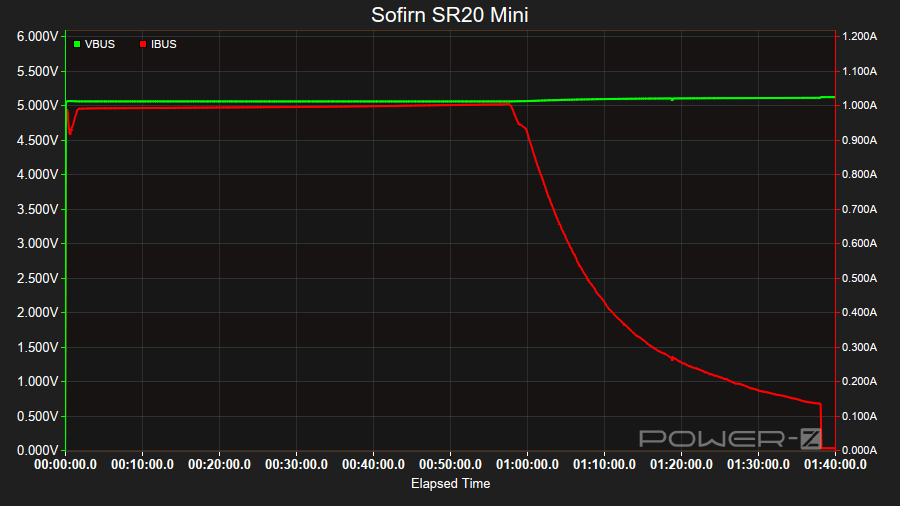This screenshot has height=506, width=900.
Task: Click the 0.600A current axis label
Action: pyautogui.click(x=859, y=243)
